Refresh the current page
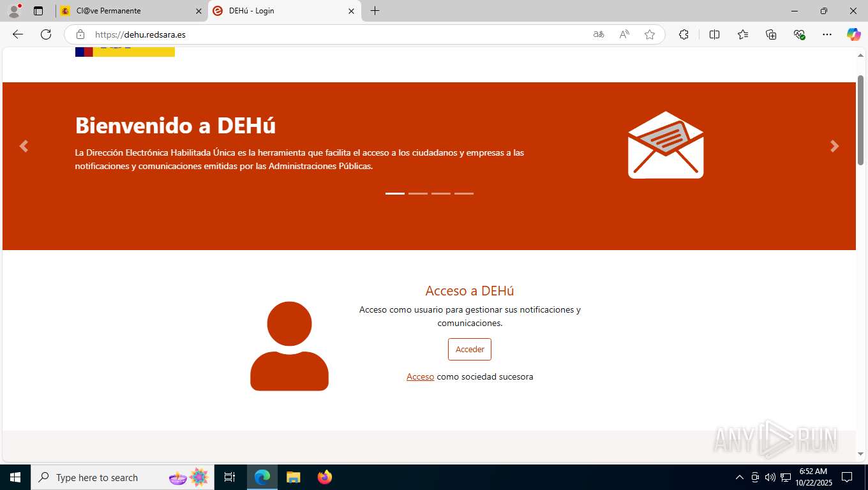Image resolution: width=868 pixels, height=490 pixels. pos(46,34)
